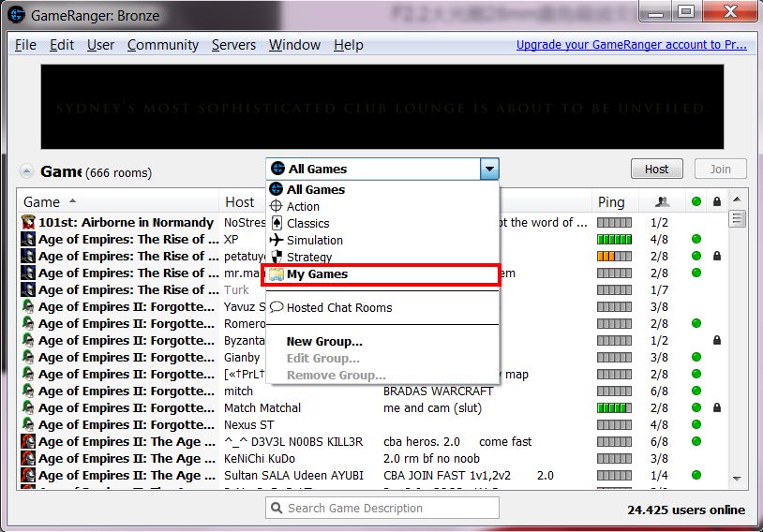This screenshot has height=532, width=763.
Task: Sort by the padlock column header icon
Action: pyautogui.click(x=717, y=201)
